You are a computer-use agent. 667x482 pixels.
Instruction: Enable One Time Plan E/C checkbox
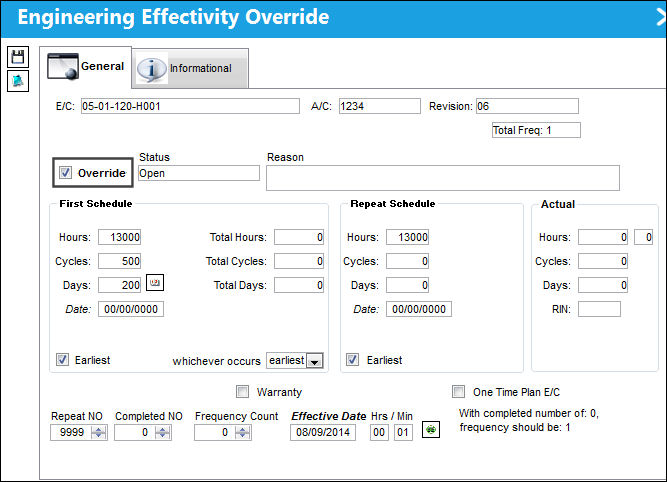tap(459, 391)
